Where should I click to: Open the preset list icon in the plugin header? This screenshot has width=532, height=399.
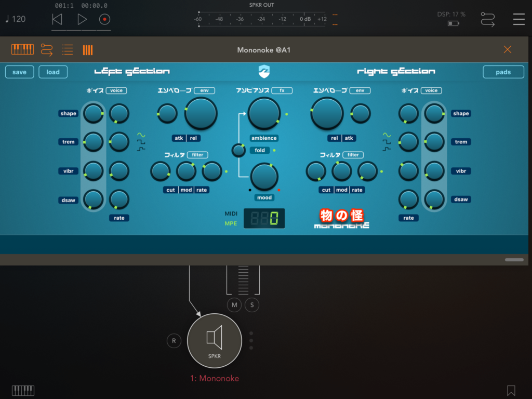[x=68, y=49]
